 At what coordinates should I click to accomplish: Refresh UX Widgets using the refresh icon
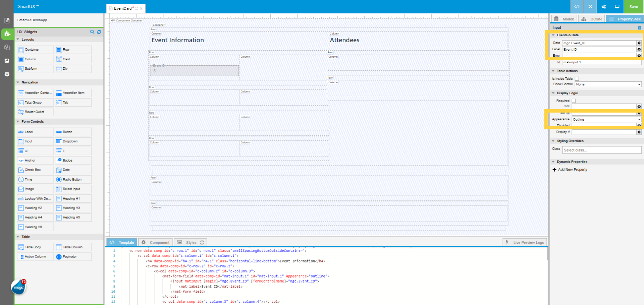(x=99, y=32)
